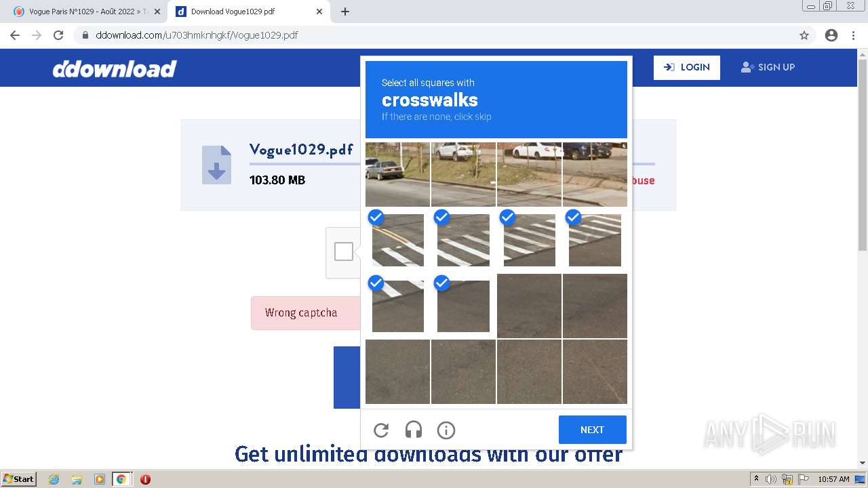The width and height of the screenshot is (868, 488).
Task: Click the Vogue1029.pdf file name
Action: pos(301,149)
